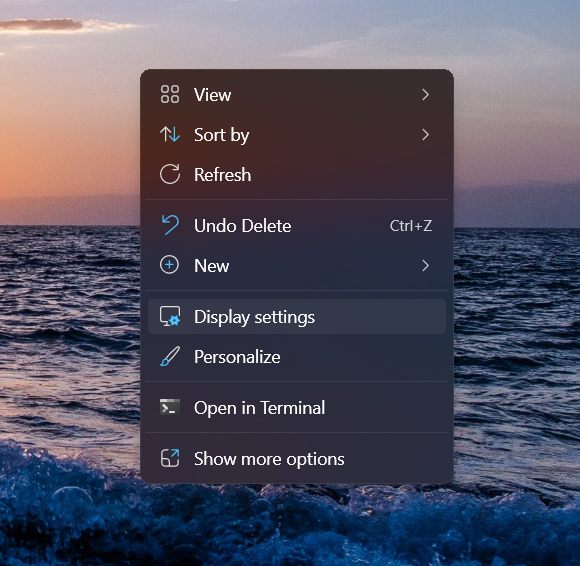Click the Terminal prompt icon
This screenshot has height=566, width=580.
[x=170, y=407]
